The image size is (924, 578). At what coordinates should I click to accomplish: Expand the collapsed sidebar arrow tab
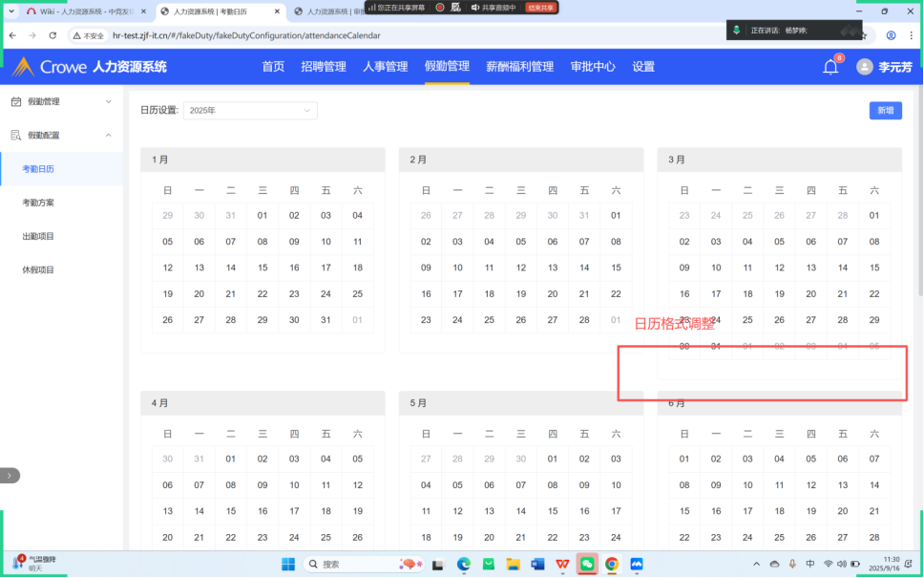pos(10,476)
